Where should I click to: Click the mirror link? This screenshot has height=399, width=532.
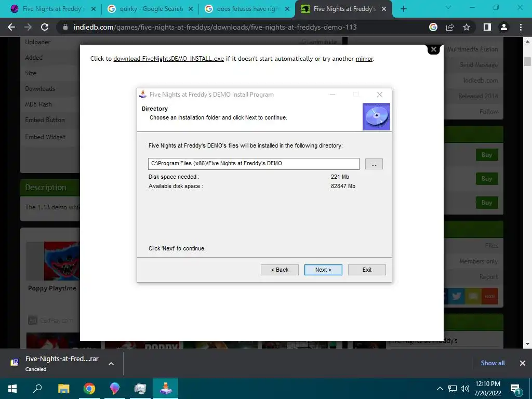click(364, 59)
